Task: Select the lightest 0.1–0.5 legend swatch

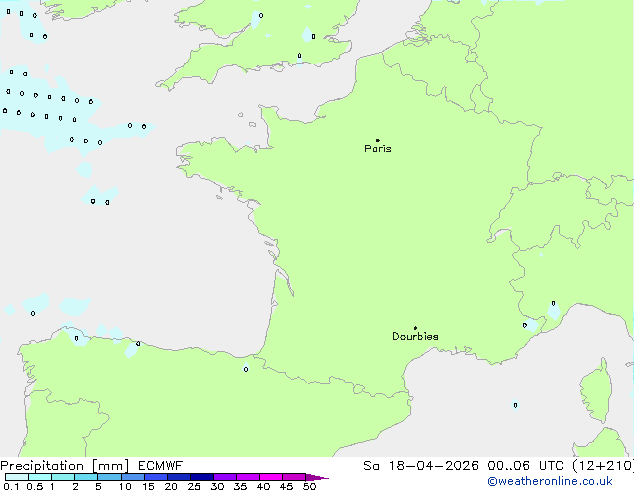Action: 16,477
